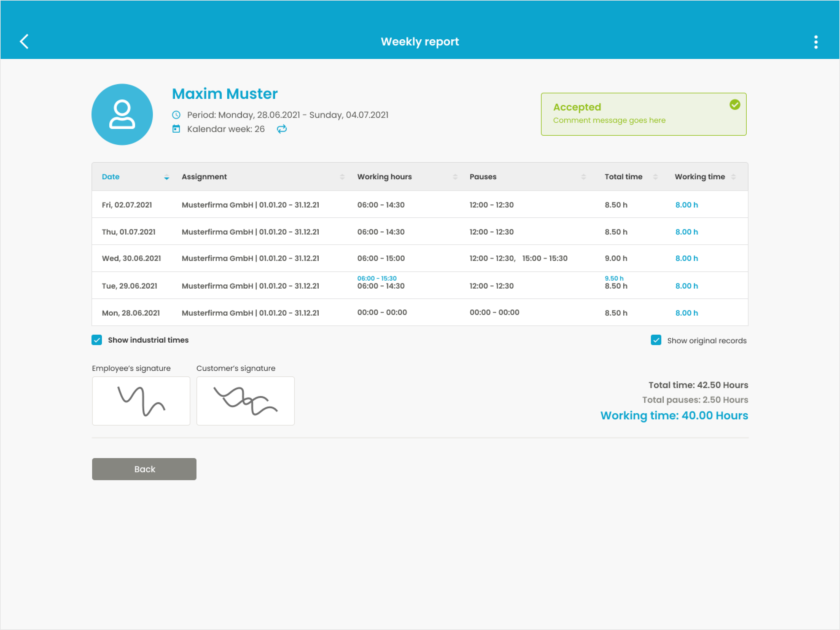Click the calendar icon beside Kalendar week

point(176,129)
